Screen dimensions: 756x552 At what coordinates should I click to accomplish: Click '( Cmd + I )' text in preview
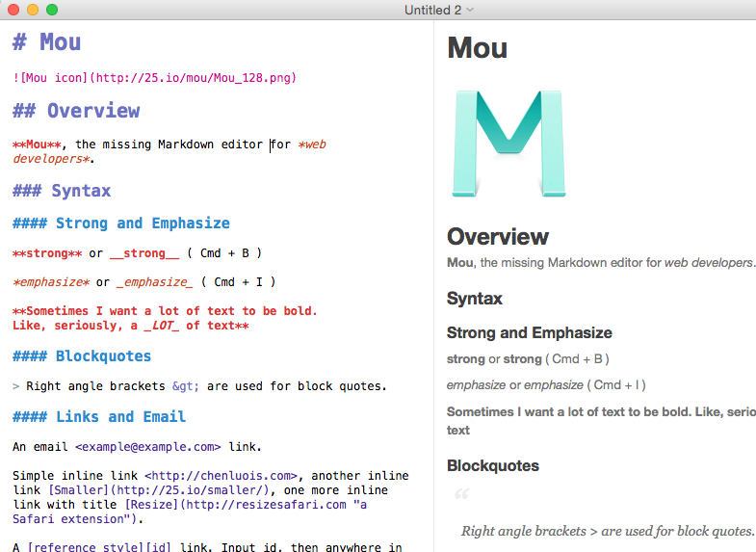tap(615, 385)
